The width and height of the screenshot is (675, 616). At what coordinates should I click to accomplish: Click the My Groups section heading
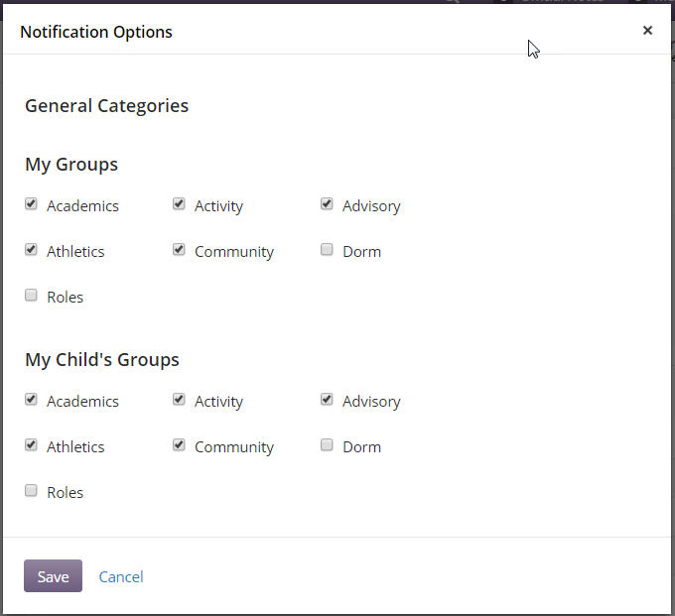71,165
